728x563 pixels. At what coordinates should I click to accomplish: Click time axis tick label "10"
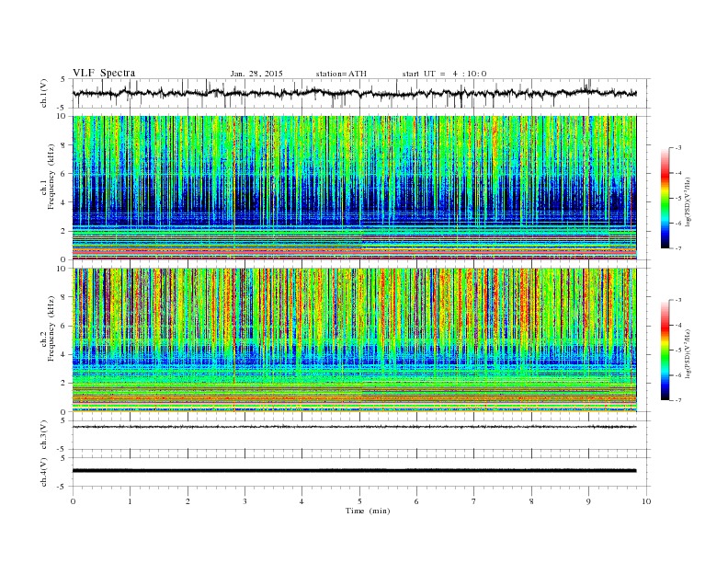click(x=646, y=501)
